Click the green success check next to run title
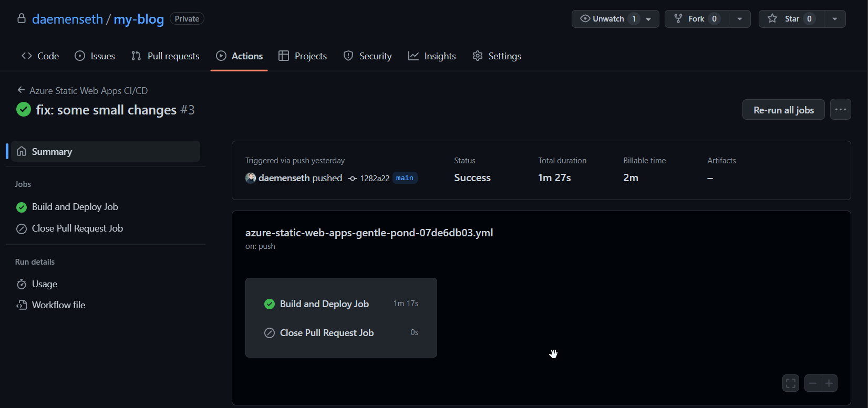 24,109
